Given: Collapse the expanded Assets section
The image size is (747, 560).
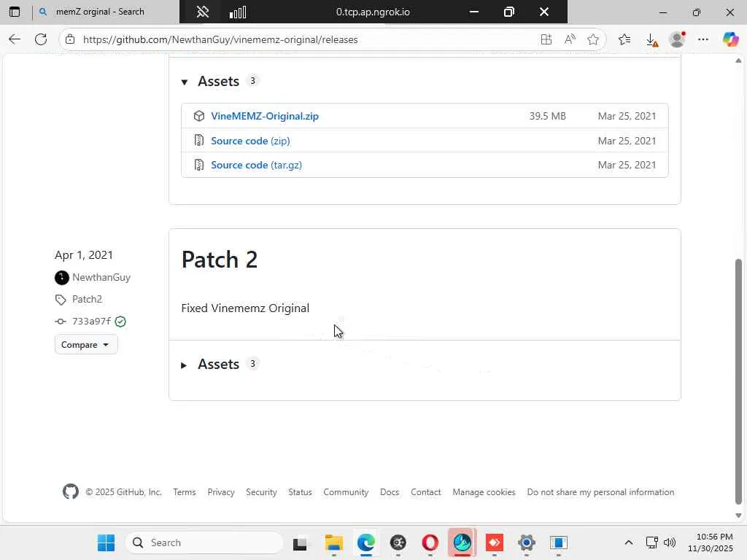Looking at the screenshot, I should [x=185, y=82].
